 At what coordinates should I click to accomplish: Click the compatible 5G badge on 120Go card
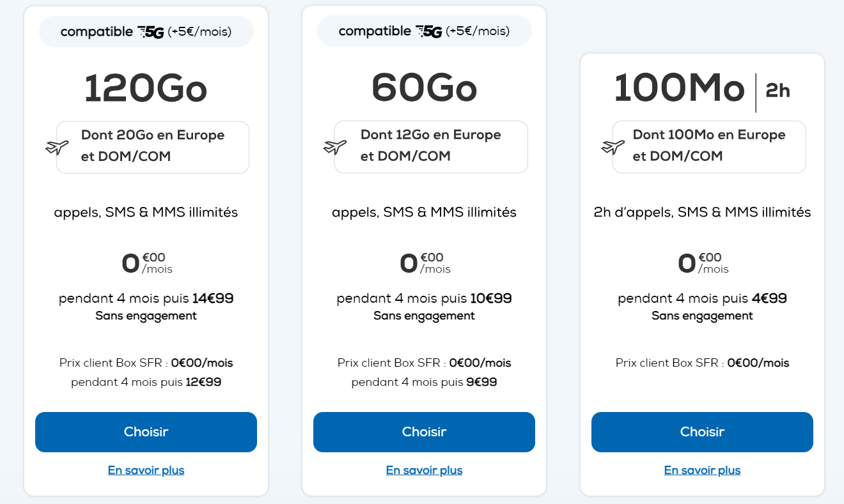point(146,31)
